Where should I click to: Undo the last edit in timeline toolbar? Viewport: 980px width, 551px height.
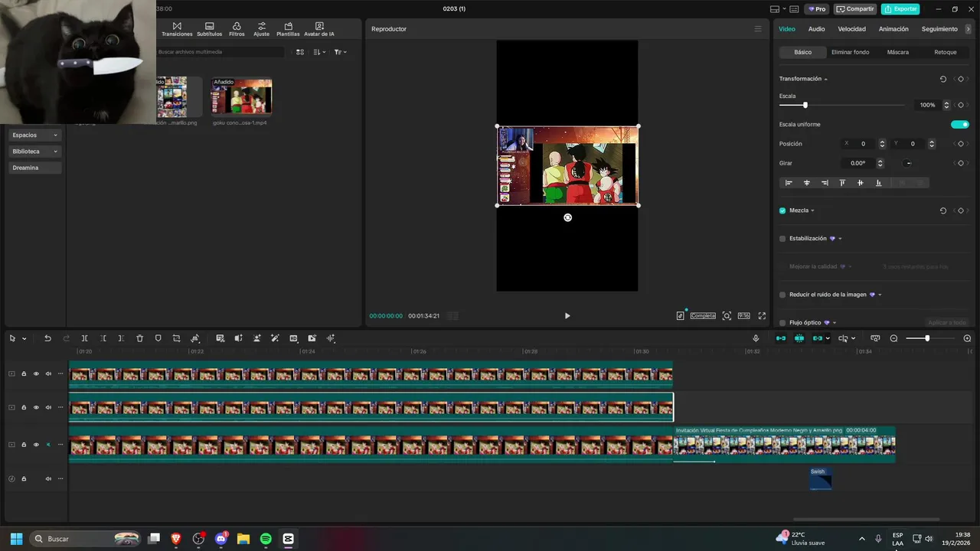click(x=47, y=338)
